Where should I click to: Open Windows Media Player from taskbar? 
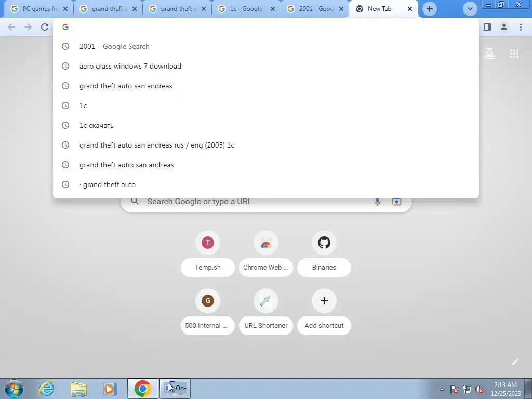pos(110,389)
